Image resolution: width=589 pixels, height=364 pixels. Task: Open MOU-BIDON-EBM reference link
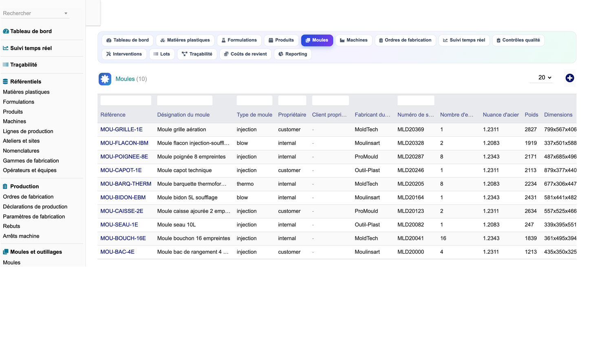[x=123, y=197]
